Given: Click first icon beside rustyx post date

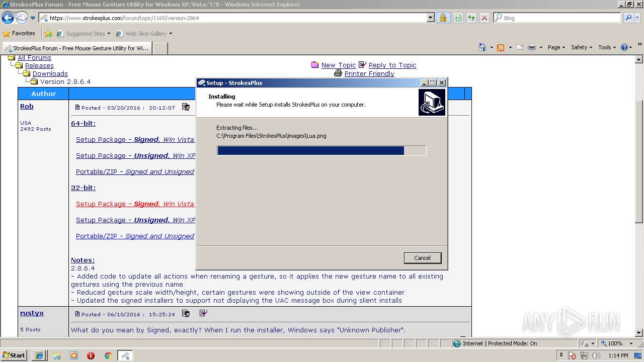Looking at the screenshot, I should [x=186, y=313].
